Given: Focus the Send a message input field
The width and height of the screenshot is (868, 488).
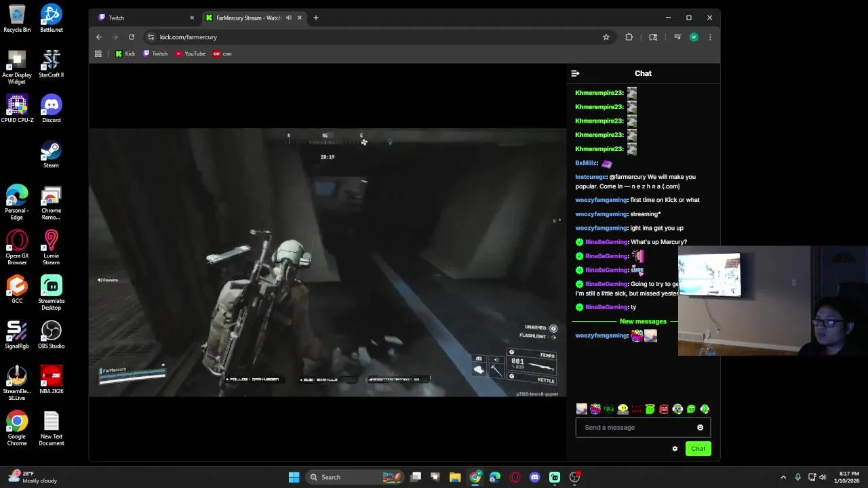Looking at the screenshot, I should coord(643,428).
